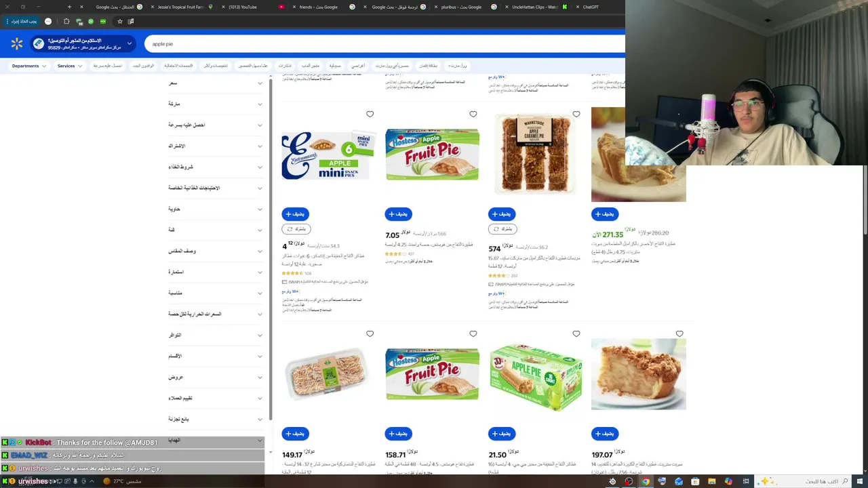Expand the شروط الغذاء filter section

[216, 167]
